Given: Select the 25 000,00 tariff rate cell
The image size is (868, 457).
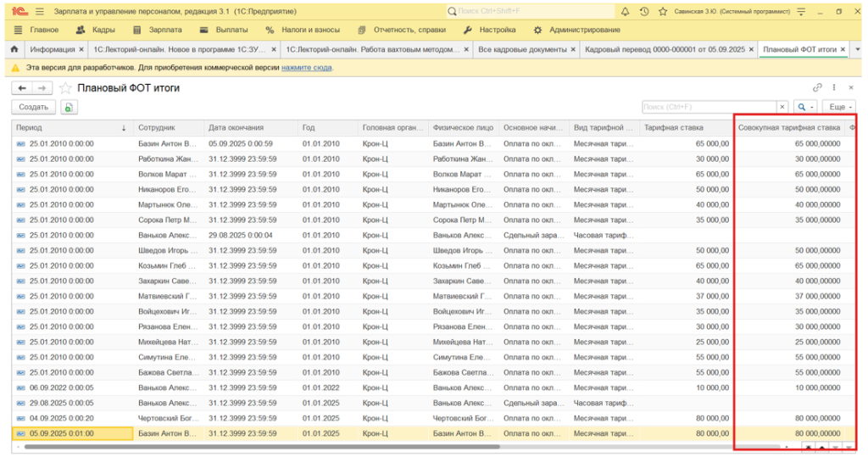Looking at the screenshot, I should point(686,343).
